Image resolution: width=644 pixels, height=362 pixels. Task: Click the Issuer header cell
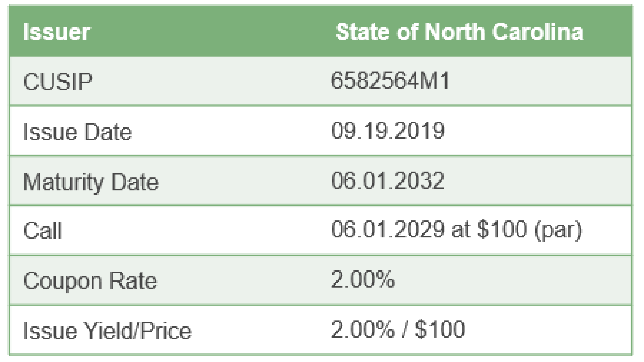57,32
